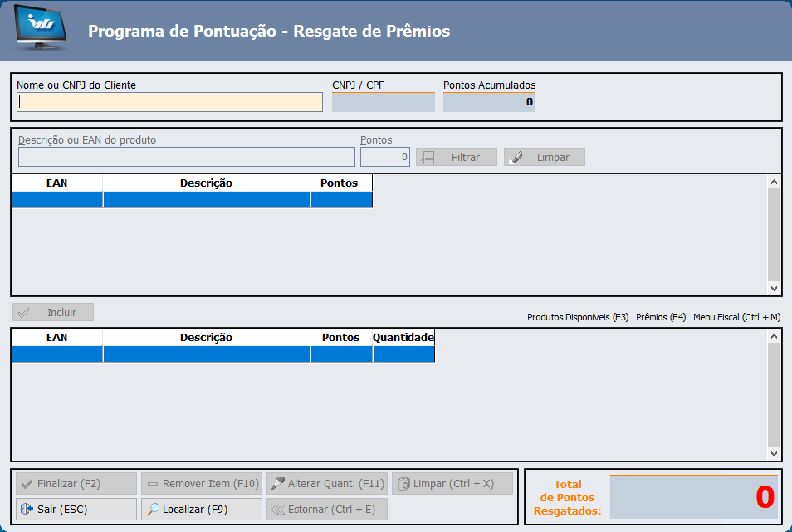Click the Limpar eraser button beside Filtrar
Viewport: 792px width, 532px height.
click(544, 157)
